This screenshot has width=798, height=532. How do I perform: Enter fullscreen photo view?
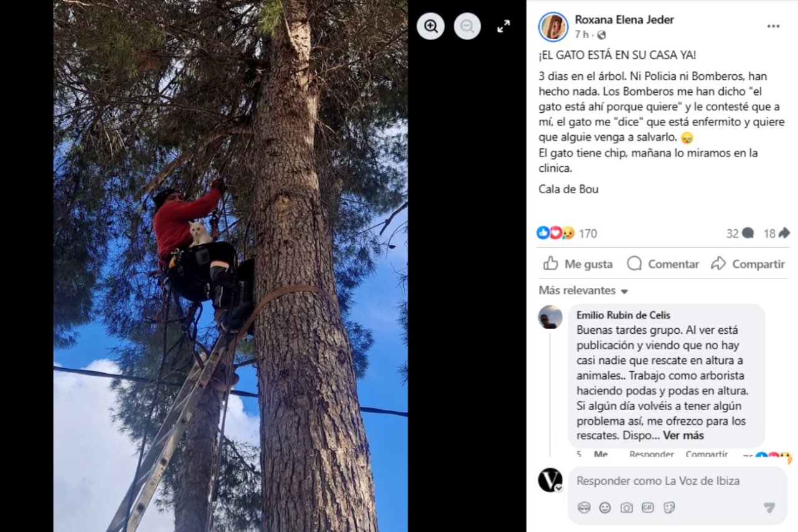[504, 26]
